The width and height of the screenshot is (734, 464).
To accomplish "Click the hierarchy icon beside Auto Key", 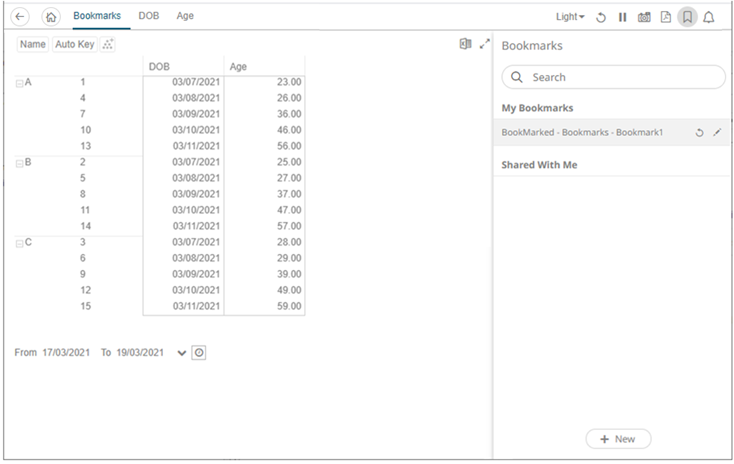I will click(108, 44).
